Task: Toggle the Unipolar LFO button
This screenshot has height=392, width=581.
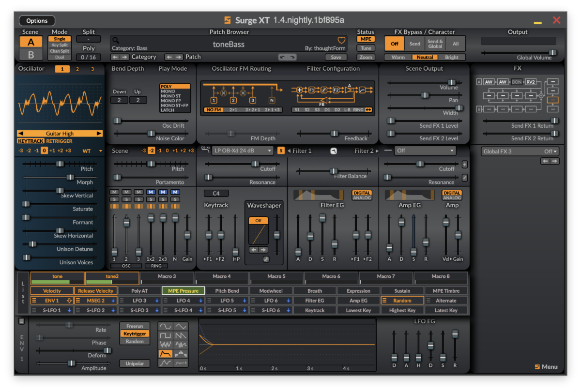Action: tap(135, 363)
